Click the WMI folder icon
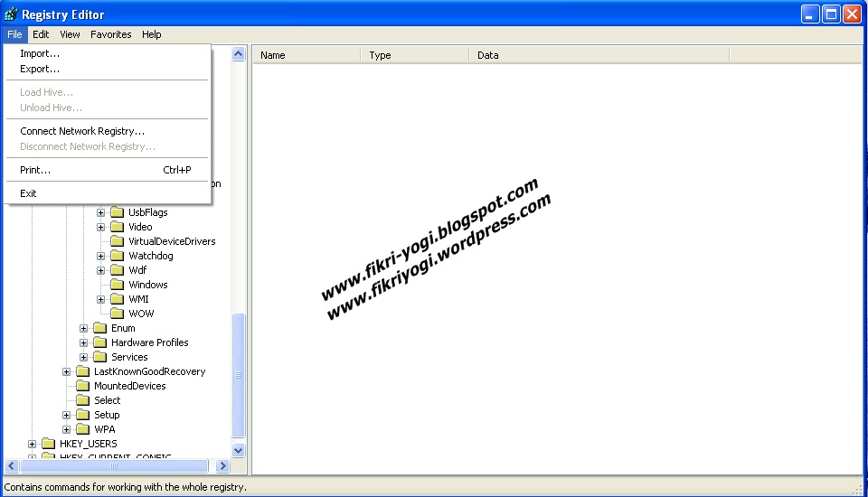 [x=117, y=299]
